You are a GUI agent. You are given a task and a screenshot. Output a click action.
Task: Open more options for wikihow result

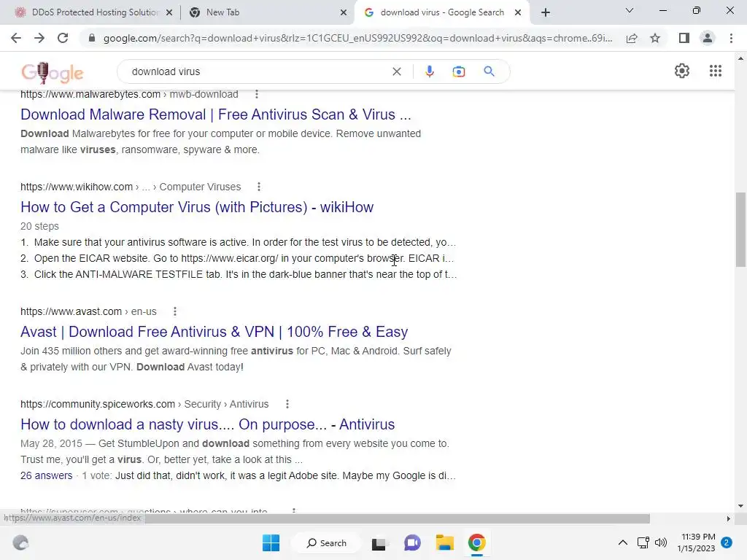pos(259,187)
